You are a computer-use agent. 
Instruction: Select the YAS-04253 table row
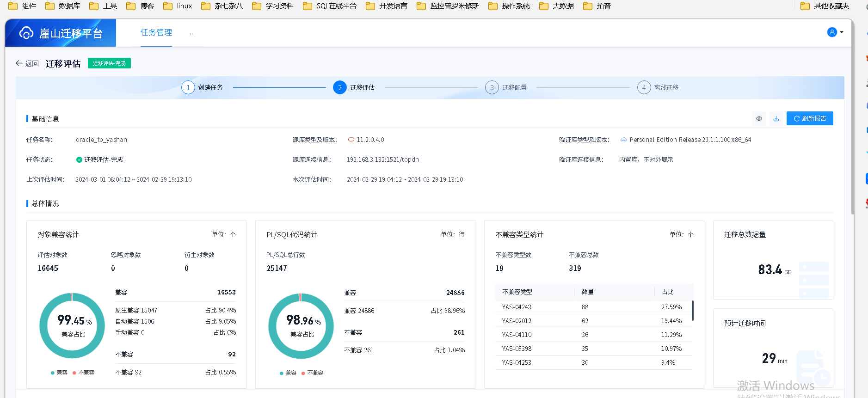(593, 362)
